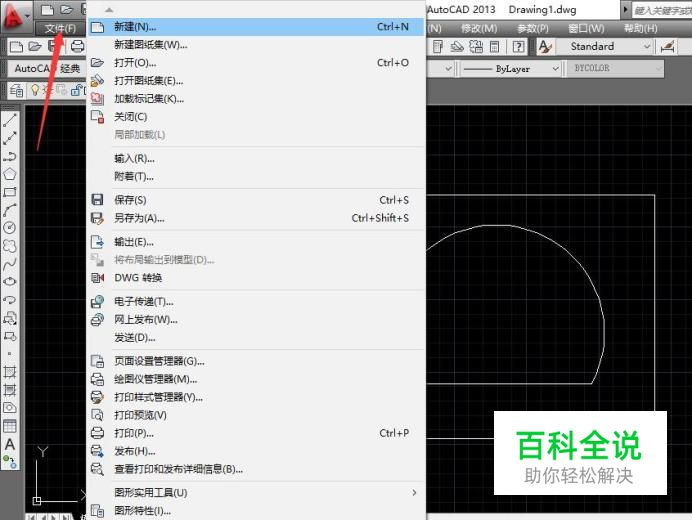692x520 pixels.
Task: Choose 打开(O)... from the File menu
Action: point(257,63)
